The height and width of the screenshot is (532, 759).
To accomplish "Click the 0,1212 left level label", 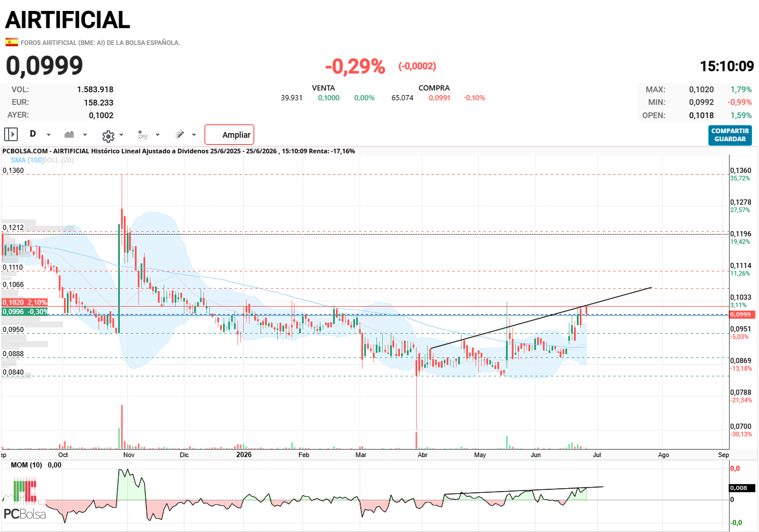I will (13, 228).
